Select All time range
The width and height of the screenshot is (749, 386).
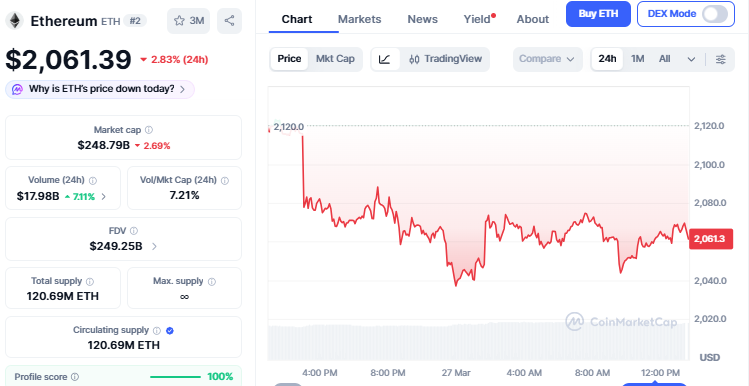(664, 59)
